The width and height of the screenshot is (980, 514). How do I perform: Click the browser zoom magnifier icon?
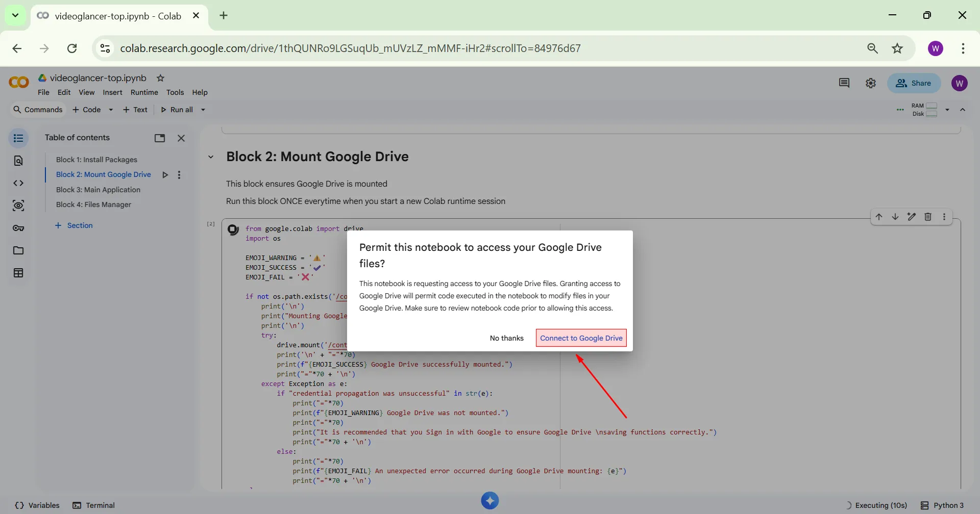[872, 48]
